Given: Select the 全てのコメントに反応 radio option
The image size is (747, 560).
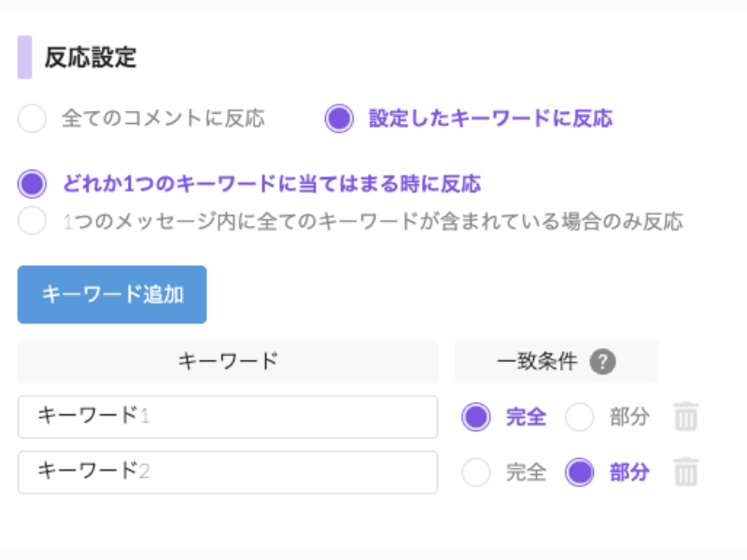Looking at the screenshot, I should [33, 119].
